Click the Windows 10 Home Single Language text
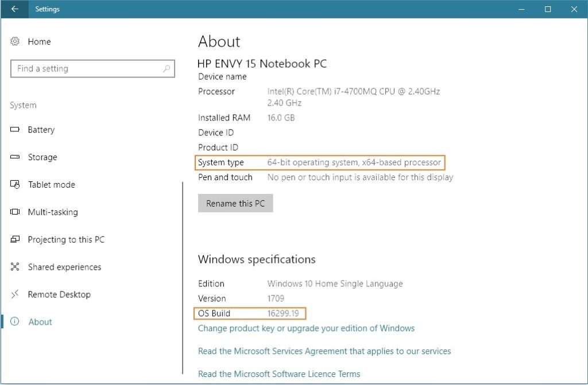The width and height of the screenshot is (588, 385). [x=335, y=284]
